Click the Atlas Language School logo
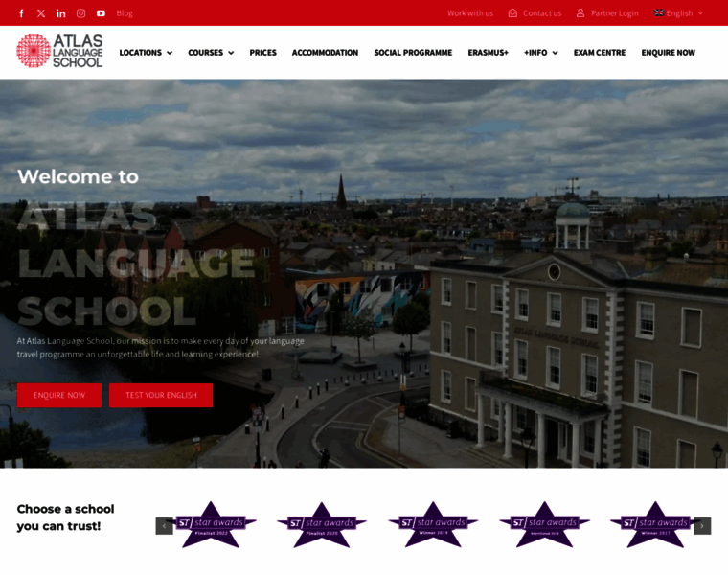 [60, 51]
